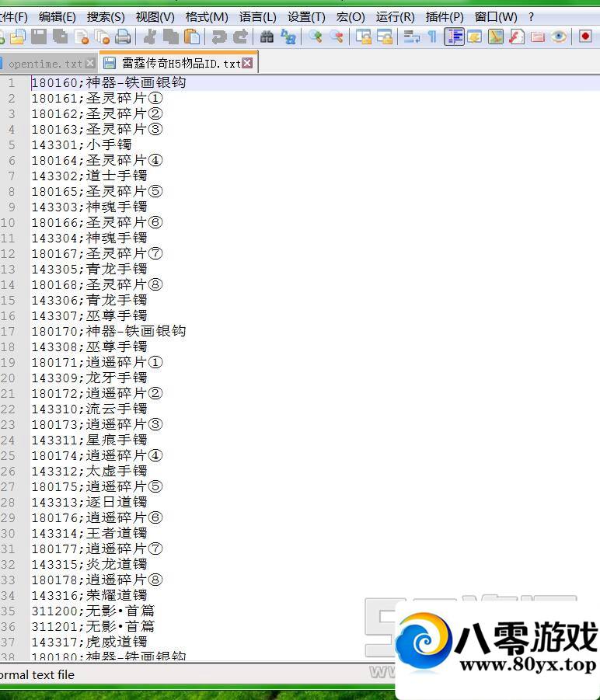The image size is (600, 700).
Task: Close the 雷霆传奇H5物品ID.txt tab
Action: [247, 64]
